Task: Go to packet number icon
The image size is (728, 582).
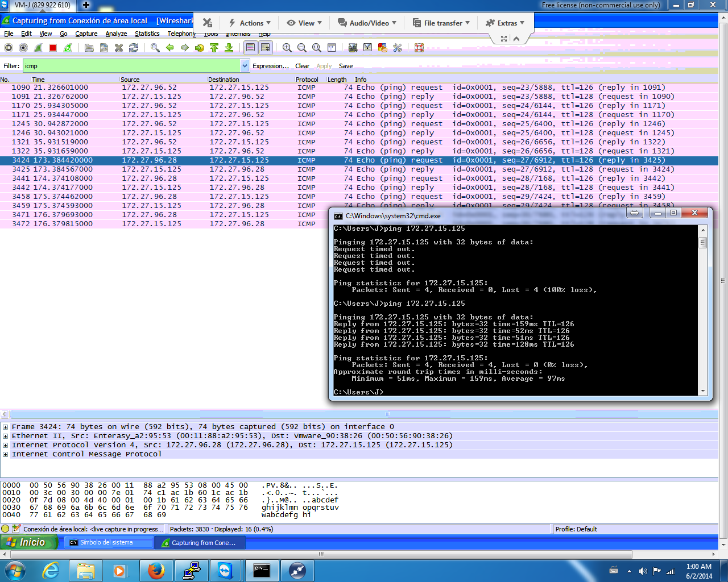Action: tap(200, 48)
